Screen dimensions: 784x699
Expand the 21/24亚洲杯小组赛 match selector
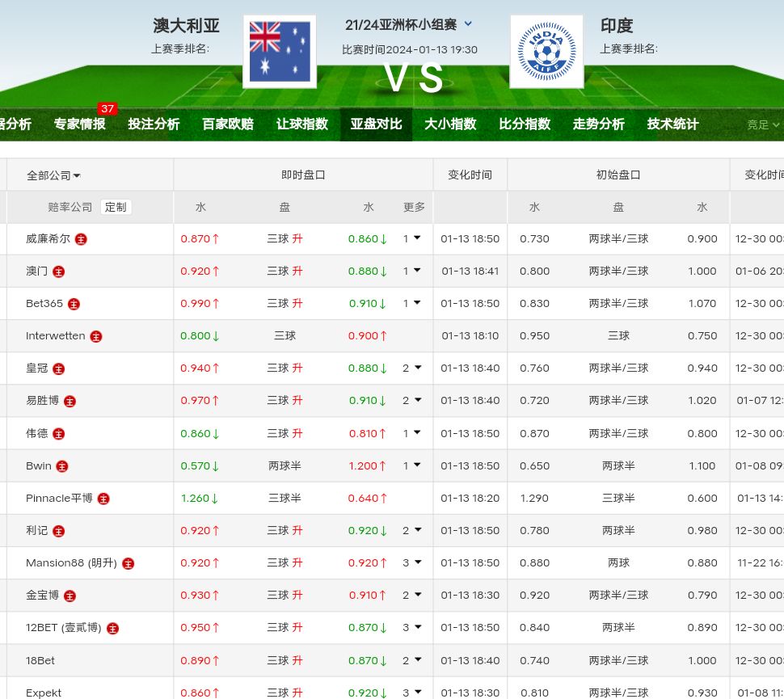point(468,24)
